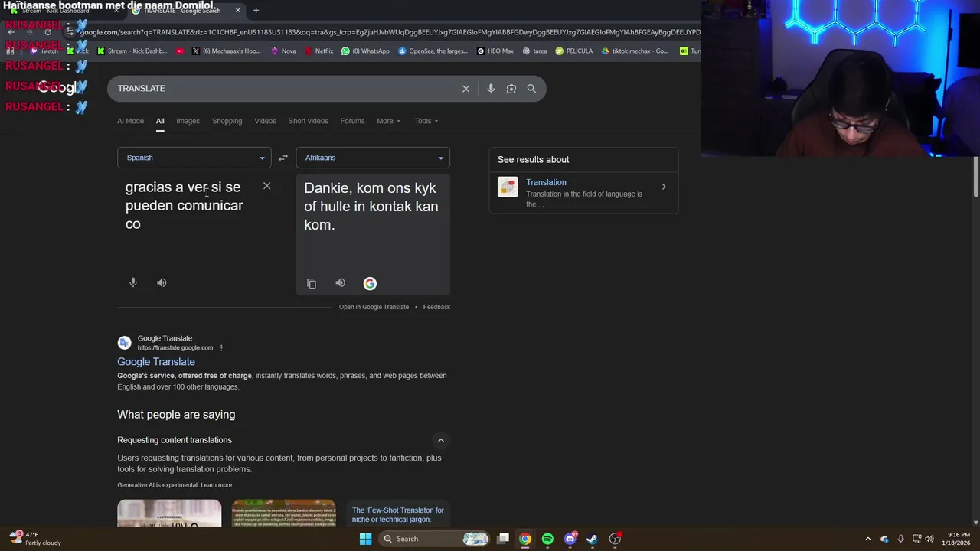The image size is (980, 551).
Task: Click Open in Google Translate link
Action: tap(374, 307)
